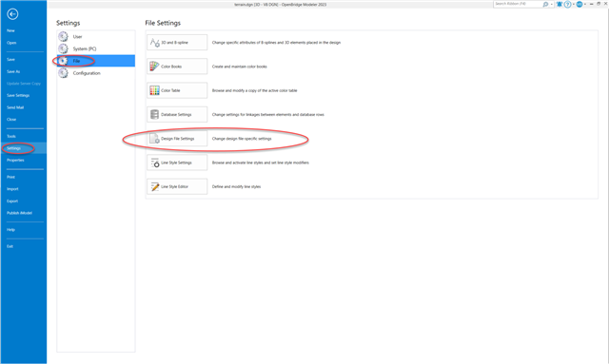The image size is (609, 364).
Task: Open the Color Table grid icon
Action: click(154, 90)
